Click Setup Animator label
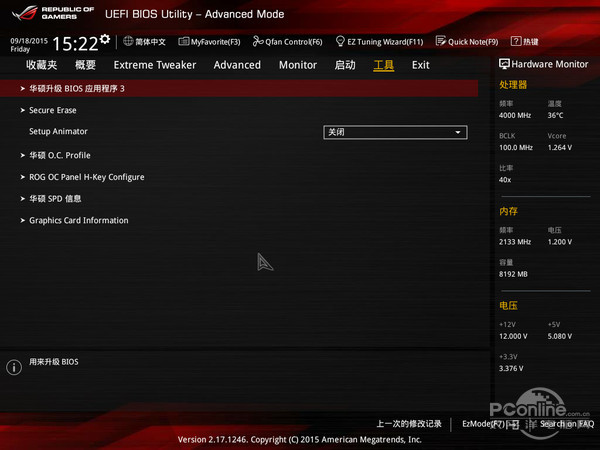Viewport: 600px width, 450px height. point(58,131)
